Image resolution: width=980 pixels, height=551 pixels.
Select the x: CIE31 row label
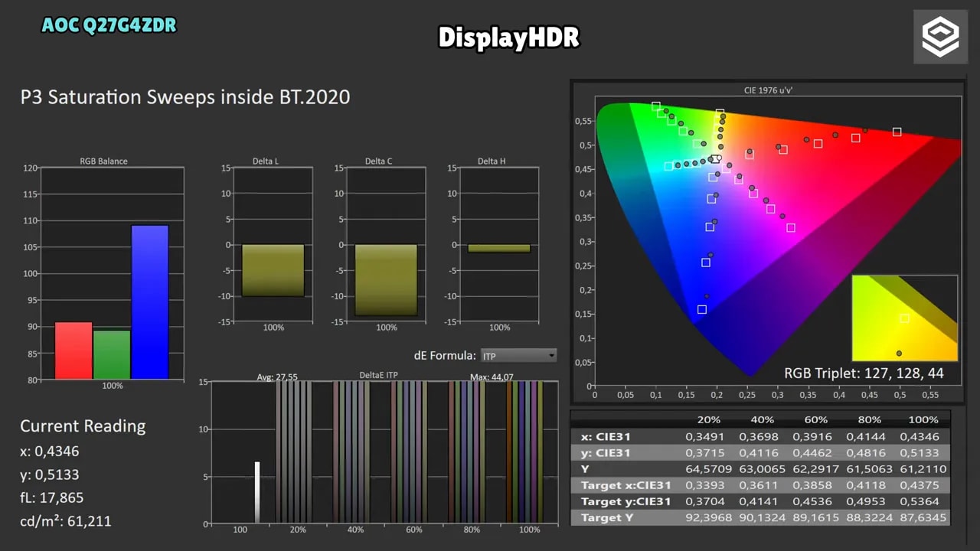606,436
